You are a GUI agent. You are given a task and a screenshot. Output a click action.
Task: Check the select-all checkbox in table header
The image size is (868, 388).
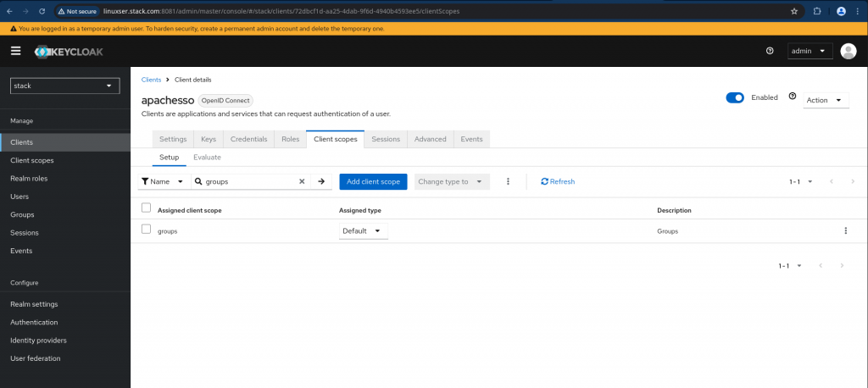(x=146, y=208)
